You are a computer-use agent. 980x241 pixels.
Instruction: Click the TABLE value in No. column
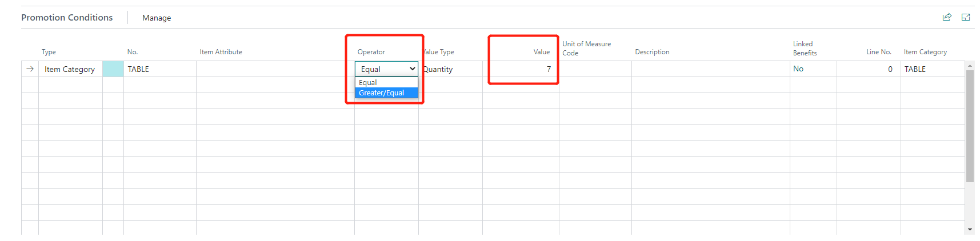click(x=138, y=69)
